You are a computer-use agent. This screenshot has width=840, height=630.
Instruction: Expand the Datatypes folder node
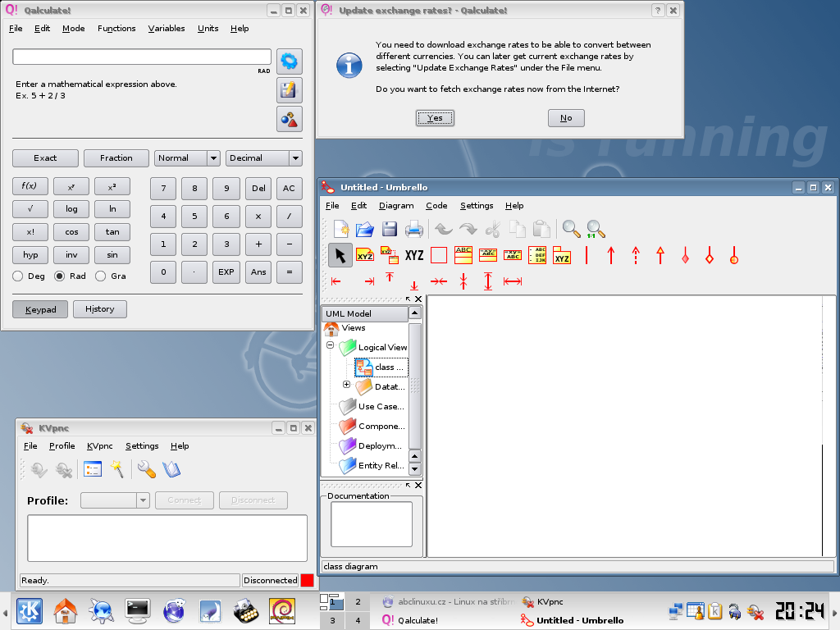point(347,385)
